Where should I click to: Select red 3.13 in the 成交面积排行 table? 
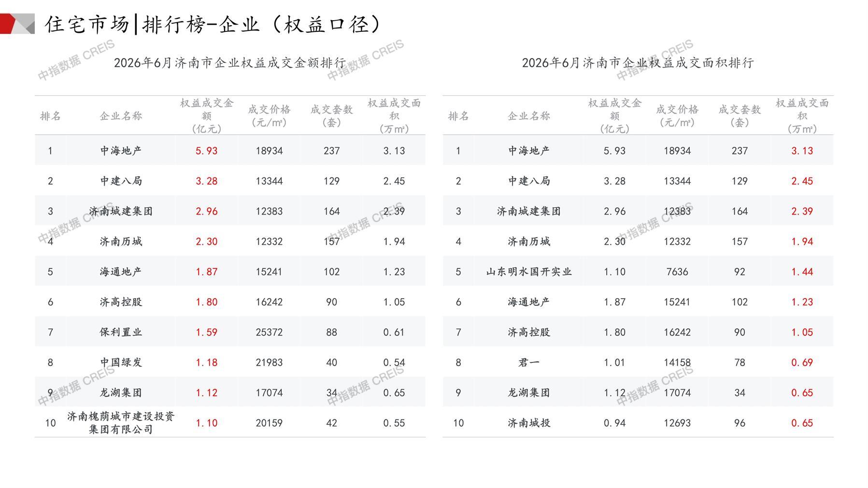tap(802, 151)
